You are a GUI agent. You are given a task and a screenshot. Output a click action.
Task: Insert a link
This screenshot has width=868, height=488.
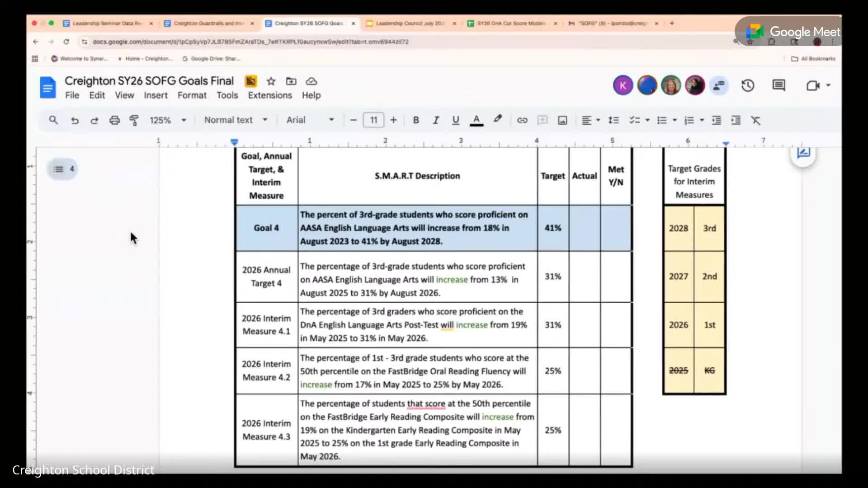522,120
